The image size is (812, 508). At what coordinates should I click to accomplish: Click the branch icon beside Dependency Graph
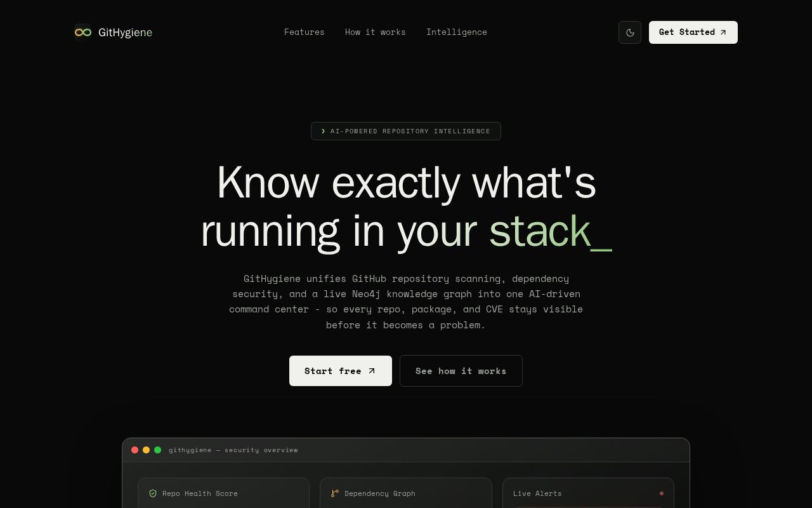tap(335, 493)
